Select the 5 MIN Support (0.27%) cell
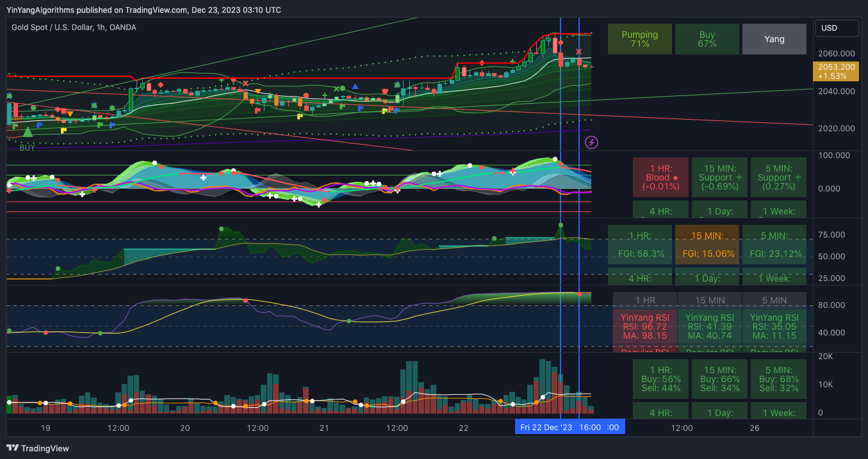868x459 pixels. (x=778, y=177)
